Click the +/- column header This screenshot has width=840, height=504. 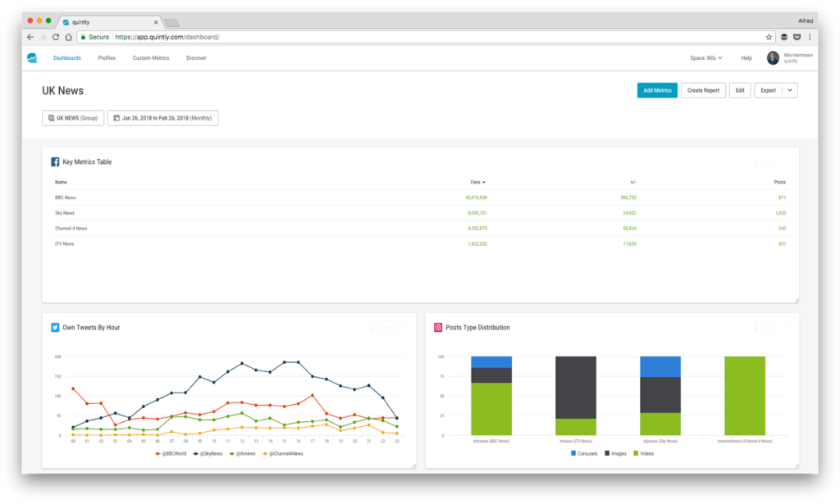click(633, 183)
